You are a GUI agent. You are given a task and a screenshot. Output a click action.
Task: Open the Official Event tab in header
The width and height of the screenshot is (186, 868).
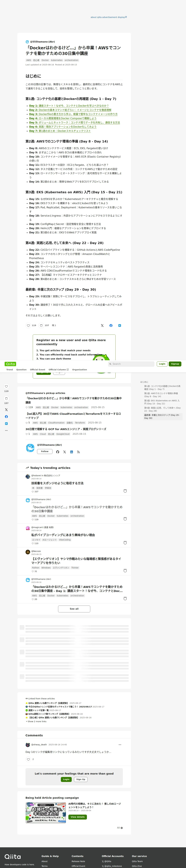click(x=38, y=370)
